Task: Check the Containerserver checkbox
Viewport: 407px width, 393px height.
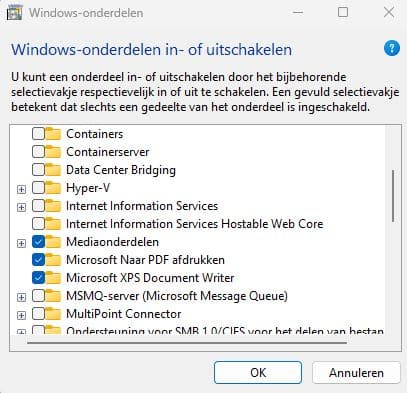Action: coord(38,152)
